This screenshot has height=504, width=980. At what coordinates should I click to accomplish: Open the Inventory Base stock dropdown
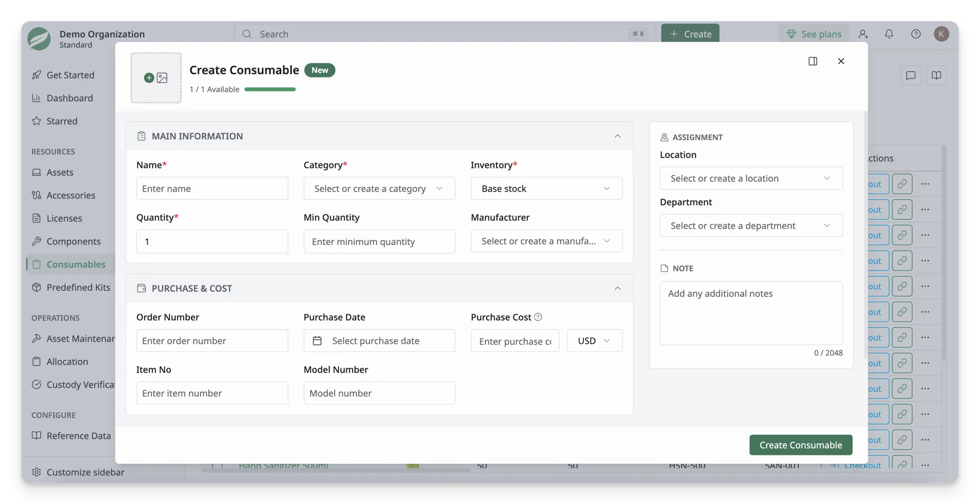[546, 188]
